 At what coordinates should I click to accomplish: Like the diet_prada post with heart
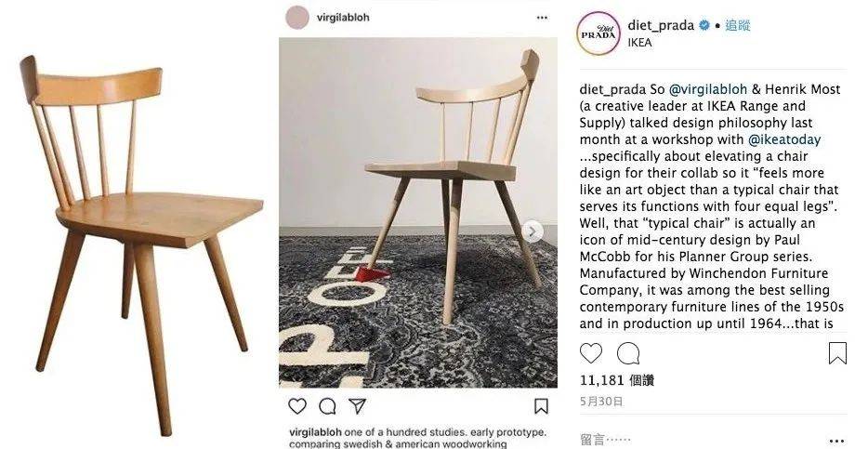pyautogui.click(x=591, y=353)
